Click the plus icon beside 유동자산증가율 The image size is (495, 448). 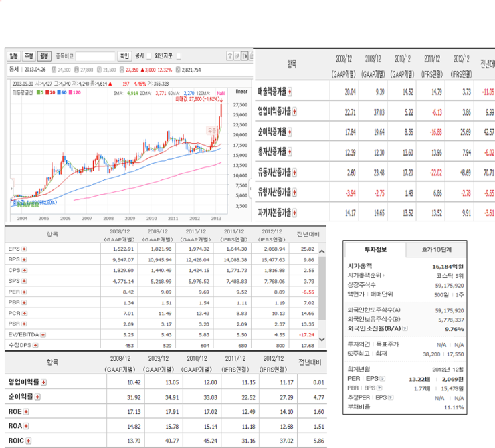tap(294, 173)
